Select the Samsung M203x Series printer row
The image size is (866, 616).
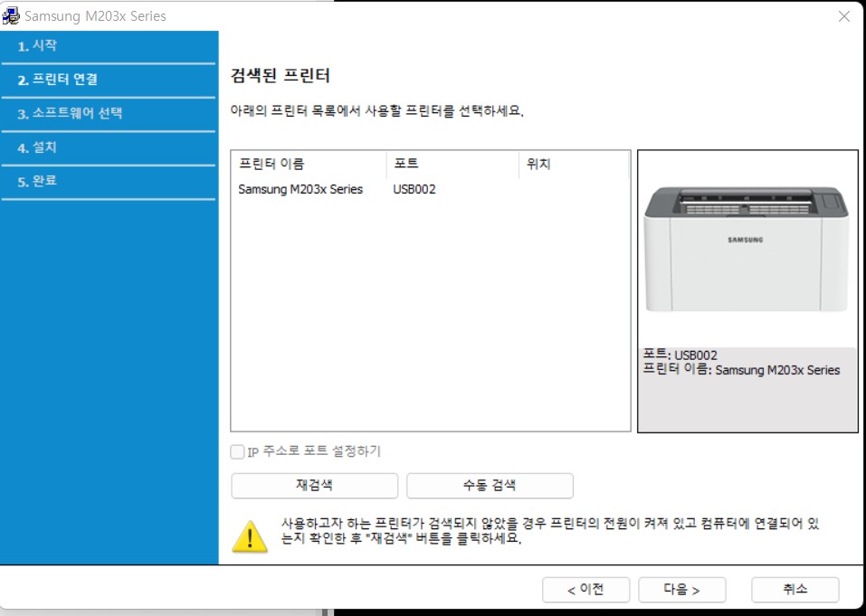point(430,189)
